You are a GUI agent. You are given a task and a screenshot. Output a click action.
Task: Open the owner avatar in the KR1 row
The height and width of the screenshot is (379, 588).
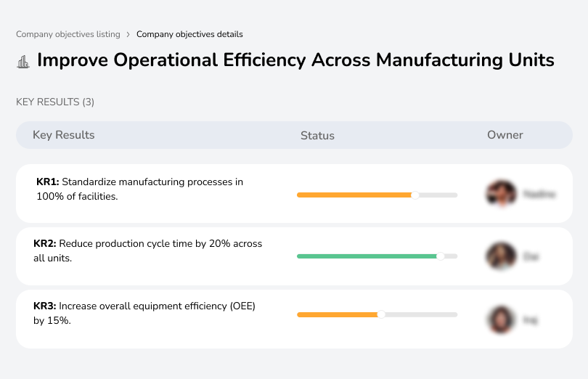click(x=501, y=194)
